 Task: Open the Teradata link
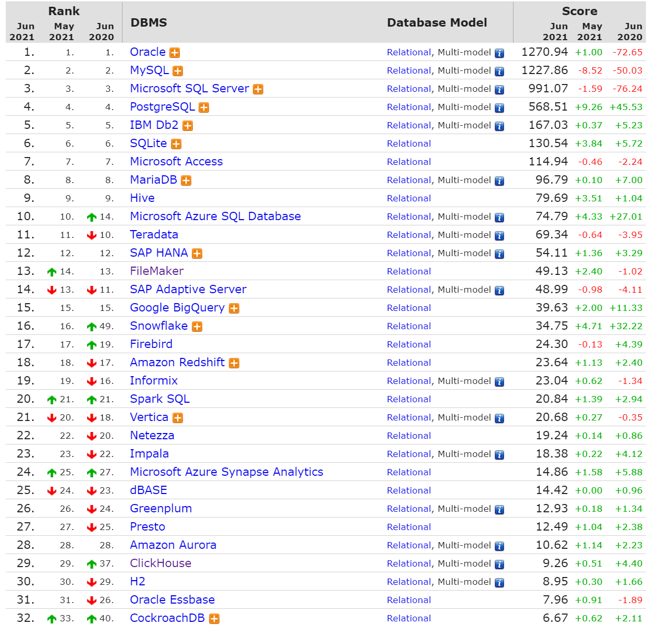[x=154, y=235]
